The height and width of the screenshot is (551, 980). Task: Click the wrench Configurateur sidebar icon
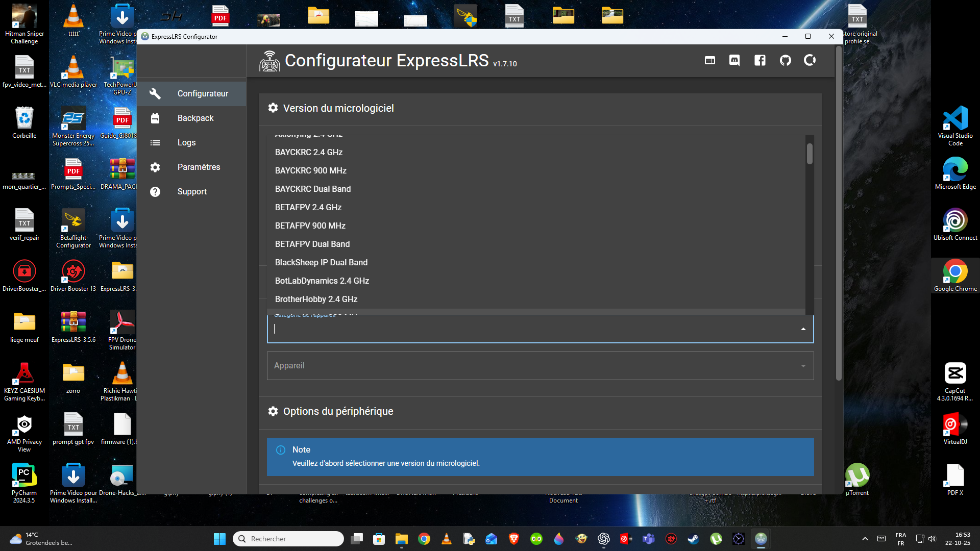(155, 94)
